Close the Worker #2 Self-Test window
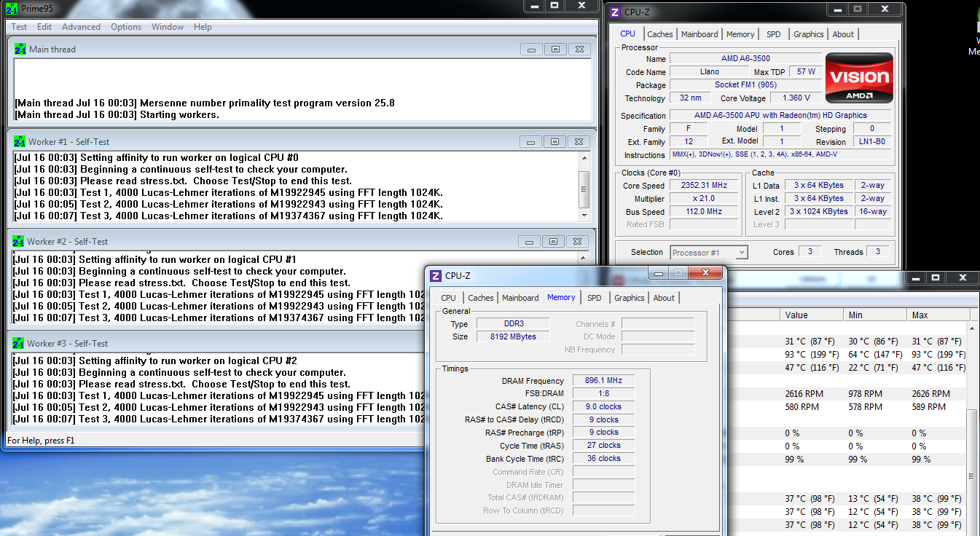This screenshot has height=536, width=980. (x=577, y=242)
